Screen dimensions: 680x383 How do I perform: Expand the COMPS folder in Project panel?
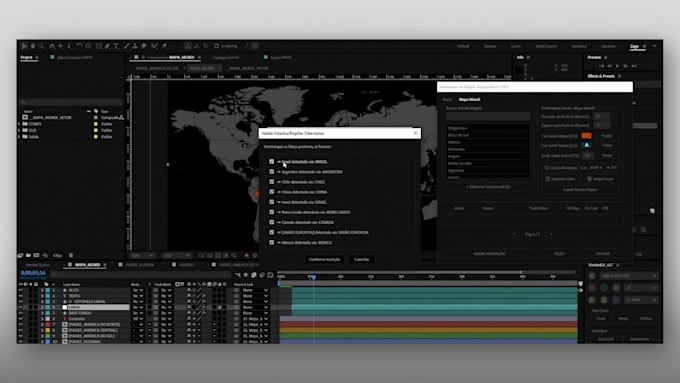(19, 124)
